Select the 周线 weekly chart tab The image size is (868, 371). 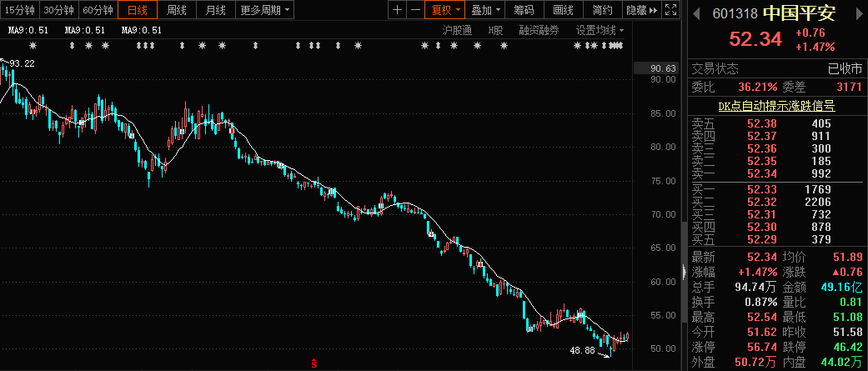point(177,10)
